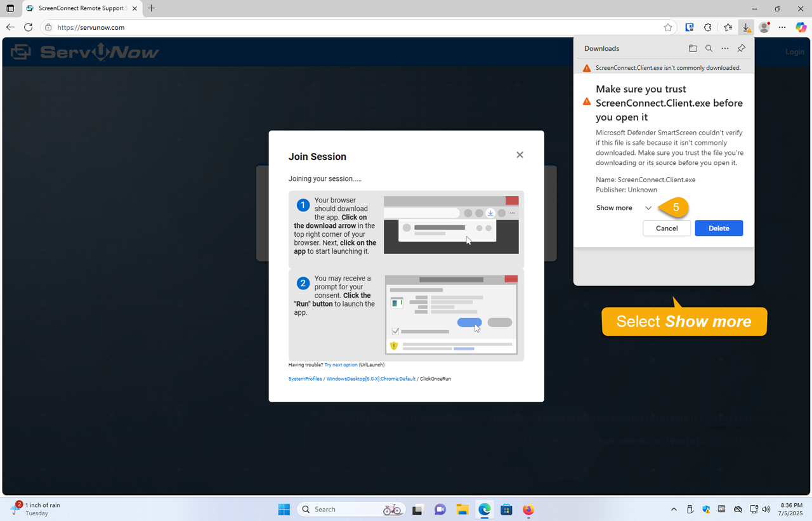Image resolution: width=812 pixels, height=521 pixels.
Task: Open Edge Settings and more menu
Action: pos(782,27)
